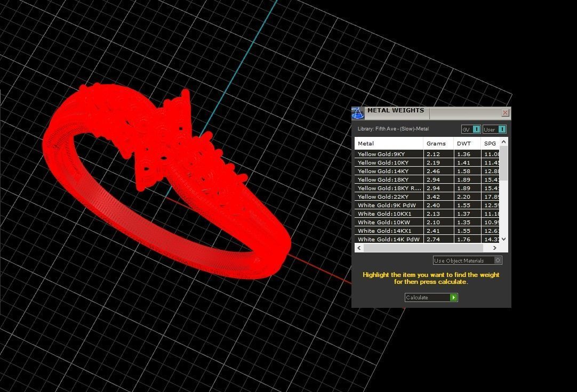Select the Yellow Gold:10KY row
577x392 pixels.
tap(427, 163)
